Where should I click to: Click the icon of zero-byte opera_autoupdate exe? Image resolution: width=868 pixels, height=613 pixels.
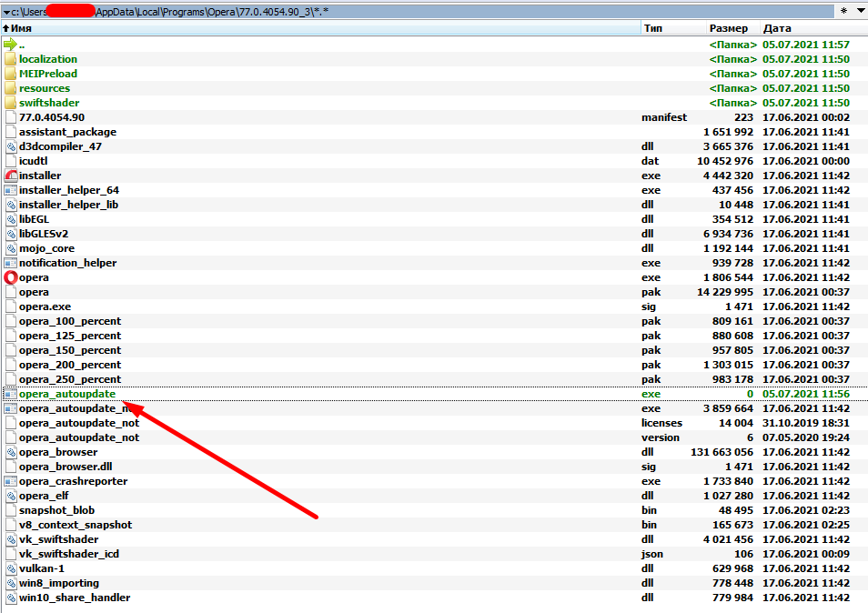[x=11, y=394]
